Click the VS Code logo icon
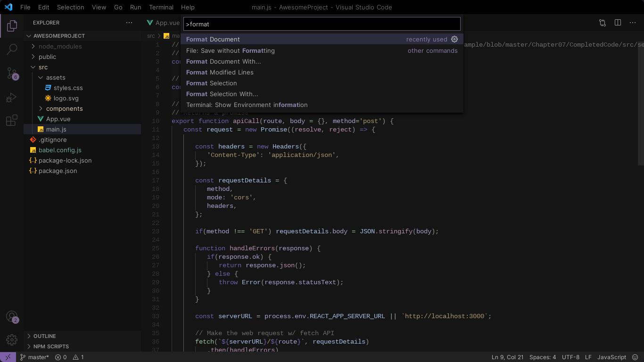 tap(8, 7)
